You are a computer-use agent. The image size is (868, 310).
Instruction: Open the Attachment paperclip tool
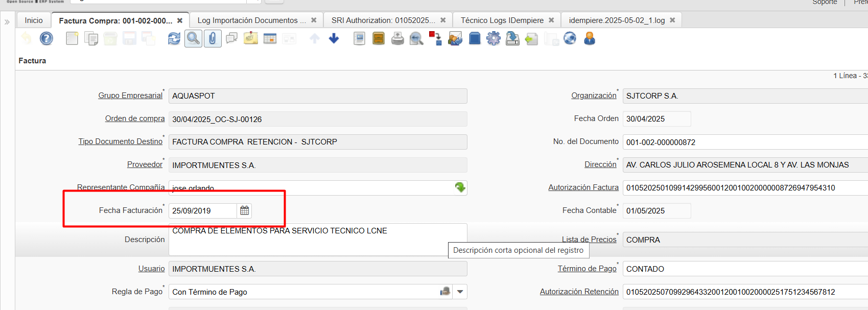213,39
